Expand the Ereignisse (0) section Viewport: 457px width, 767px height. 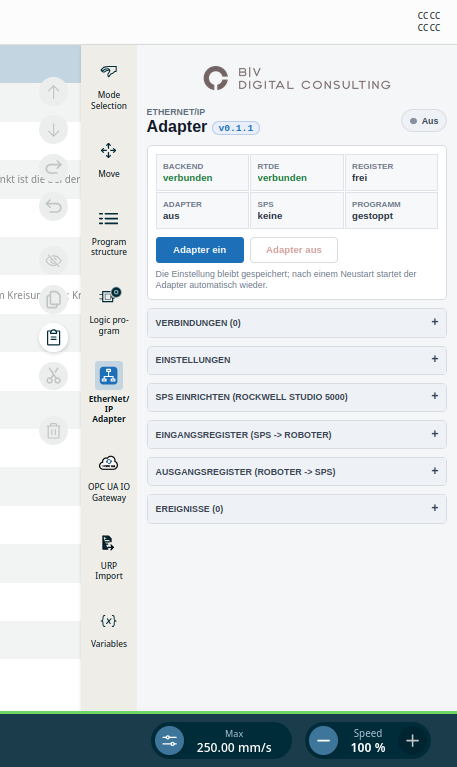tap(297, 509)
